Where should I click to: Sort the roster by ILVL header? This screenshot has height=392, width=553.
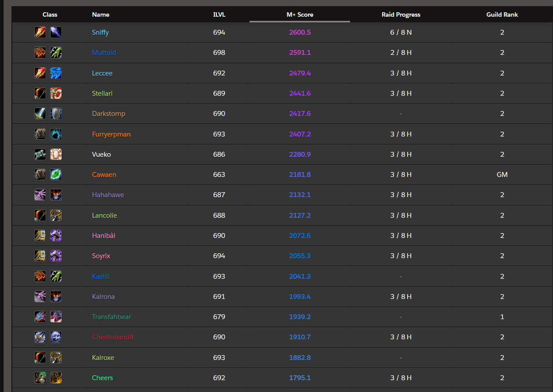(x=219, y=14)
